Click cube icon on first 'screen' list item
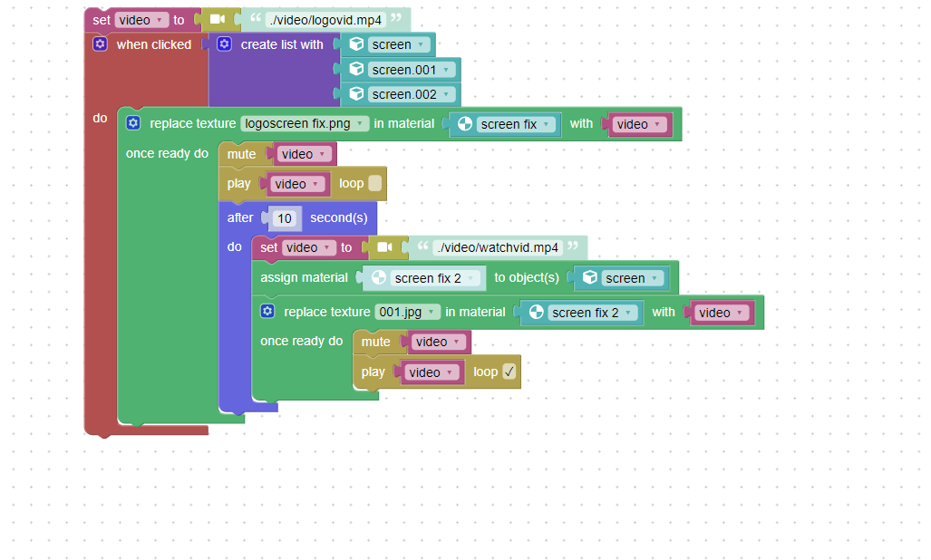The width and height of the screenshot is (931, 560). coord(356,43)
